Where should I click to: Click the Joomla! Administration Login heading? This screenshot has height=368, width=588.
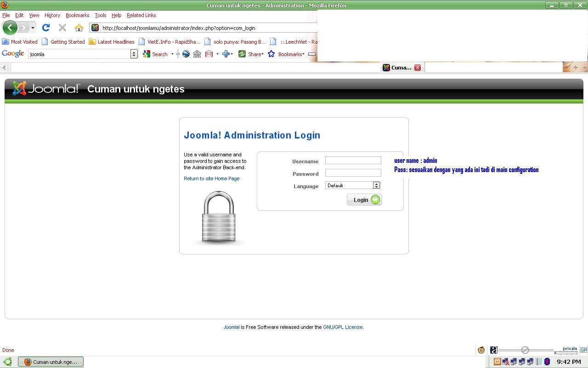coord(252,135)
